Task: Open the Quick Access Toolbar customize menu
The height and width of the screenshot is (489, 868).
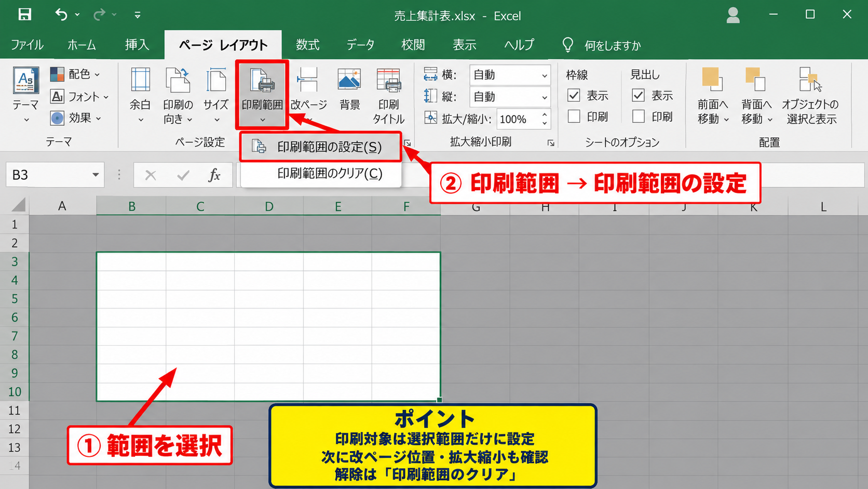Action: (x=138, y=15)
